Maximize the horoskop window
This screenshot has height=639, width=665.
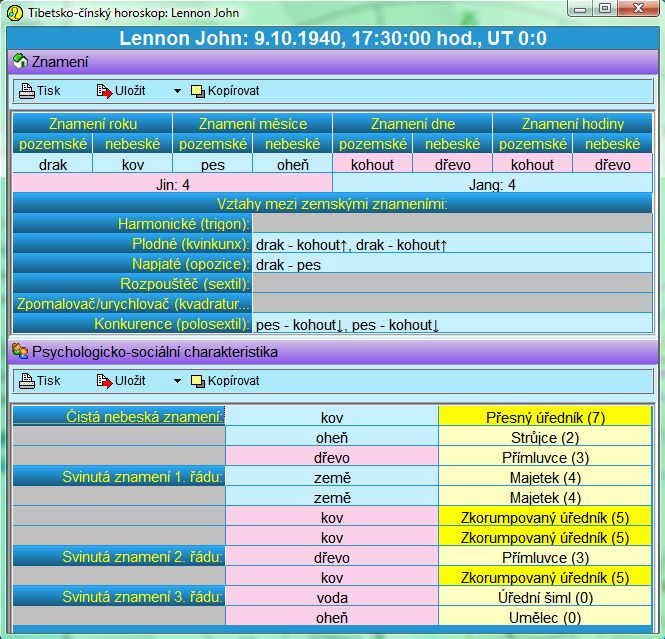click(x=605, y=8)
